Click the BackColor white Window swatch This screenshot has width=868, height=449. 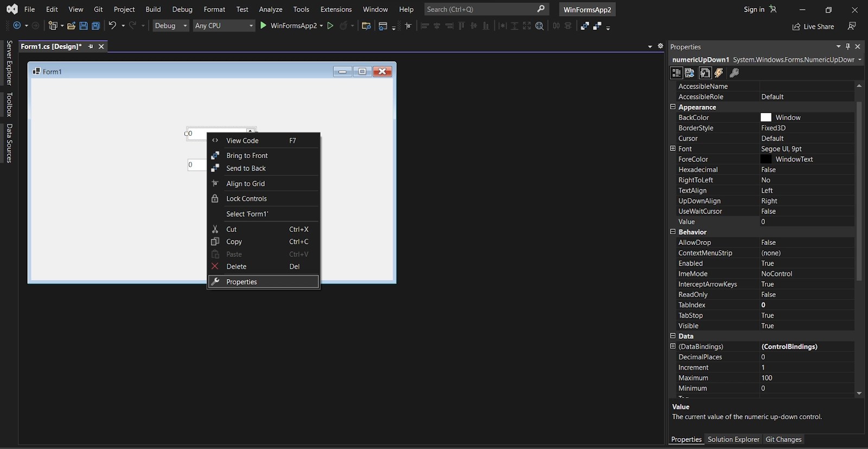tap(766, 117)
